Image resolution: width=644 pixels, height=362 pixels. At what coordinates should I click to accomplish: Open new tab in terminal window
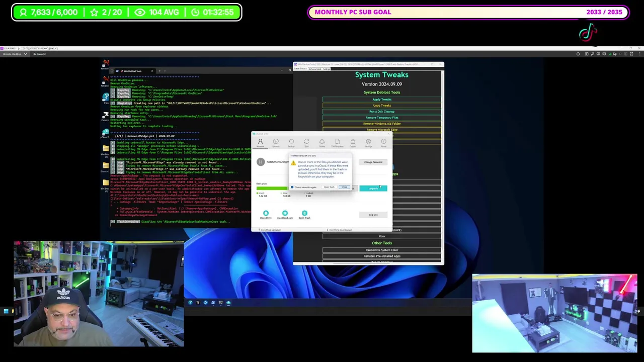click(159, 71)
